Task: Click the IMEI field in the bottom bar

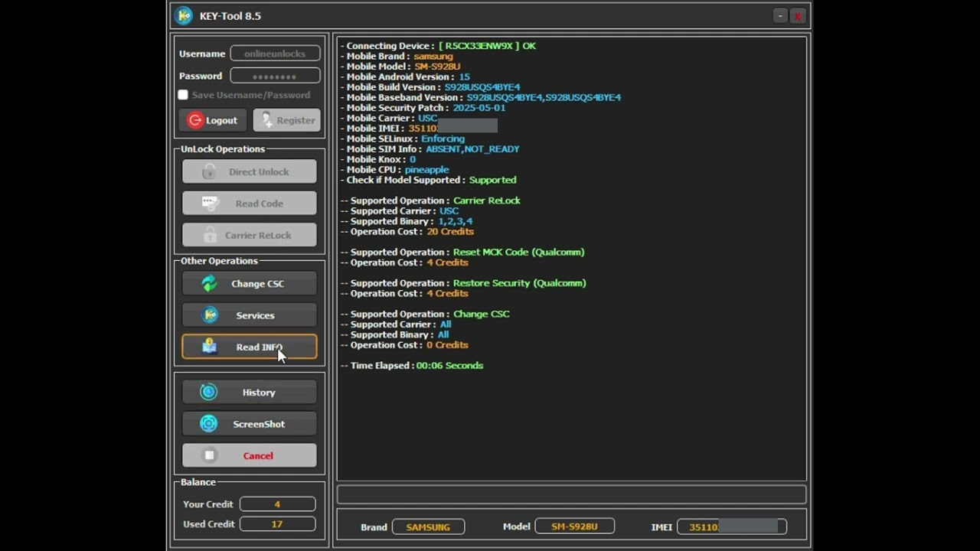Action: tap(732, 527)
